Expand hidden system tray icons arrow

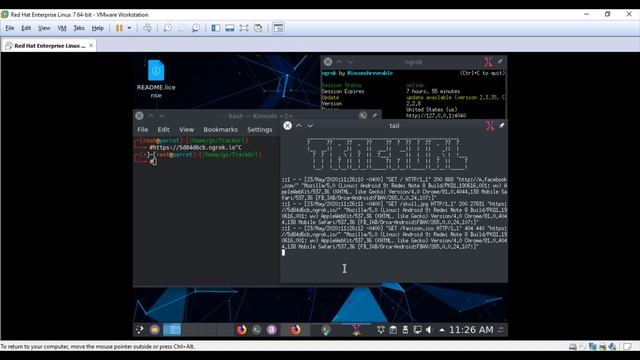point(442,329)
